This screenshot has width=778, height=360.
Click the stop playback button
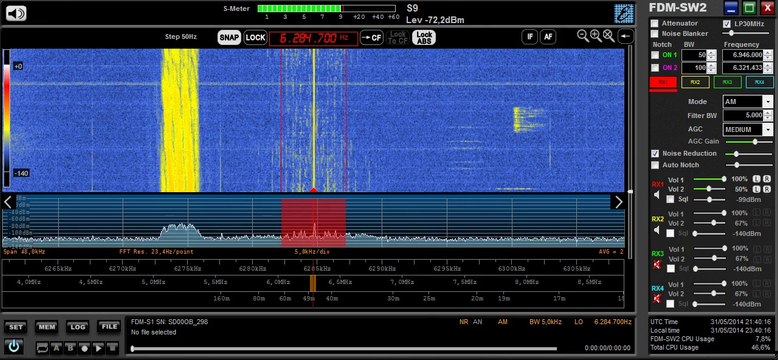[113, 348]
